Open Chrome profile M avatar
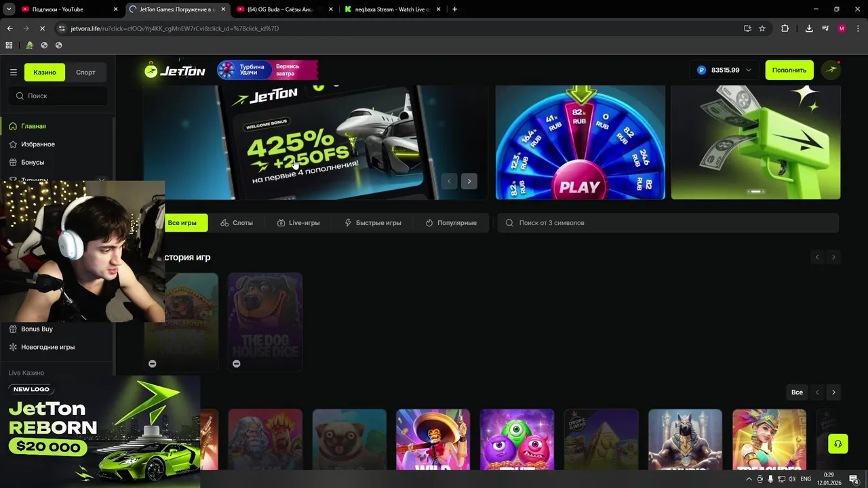Image resolution: width=868 pixels, height=488 pixels. 842,28
